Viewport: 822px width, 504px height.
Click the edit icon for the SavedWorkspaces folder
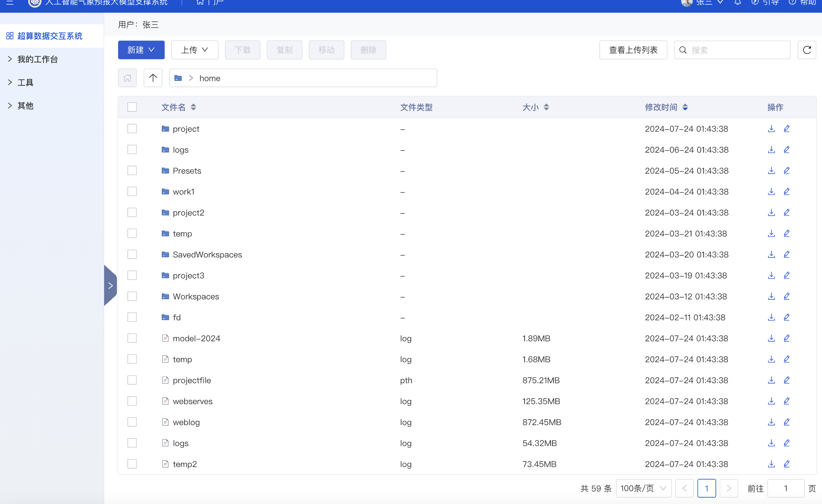click(x=787, y=255)
